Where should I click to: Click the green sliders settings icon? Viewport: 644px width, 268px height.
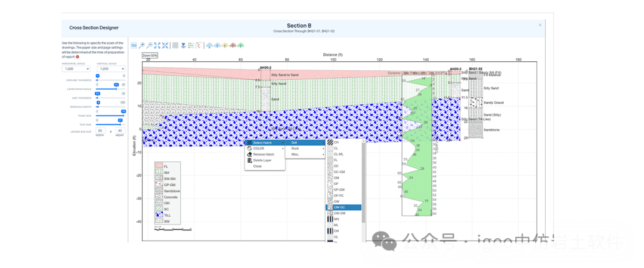(191, 45)
